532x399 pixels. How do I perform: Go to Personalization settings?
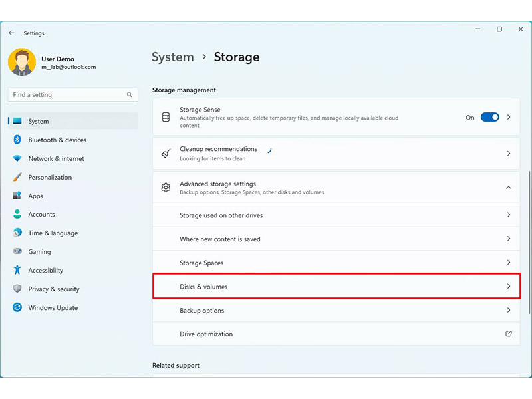coord(73,177)
